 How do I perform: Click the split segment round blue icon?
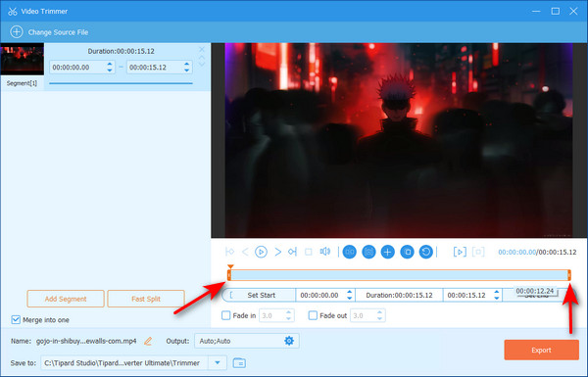click(350, 252)
